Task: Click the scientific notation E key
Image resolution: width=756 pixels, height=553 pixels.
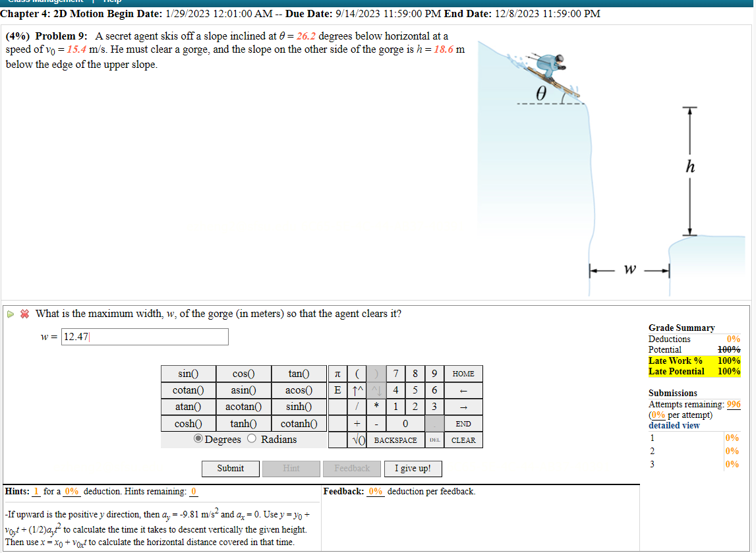Action: point(337,390)
